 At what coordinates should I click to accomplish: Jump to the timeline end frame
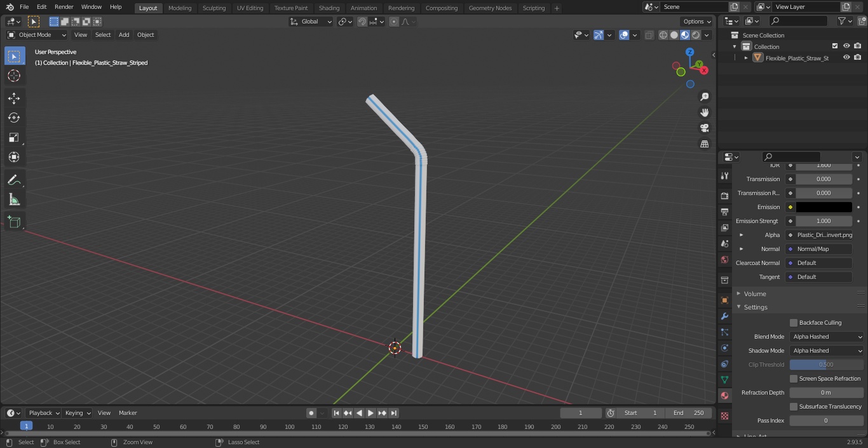tap(393, 413)
